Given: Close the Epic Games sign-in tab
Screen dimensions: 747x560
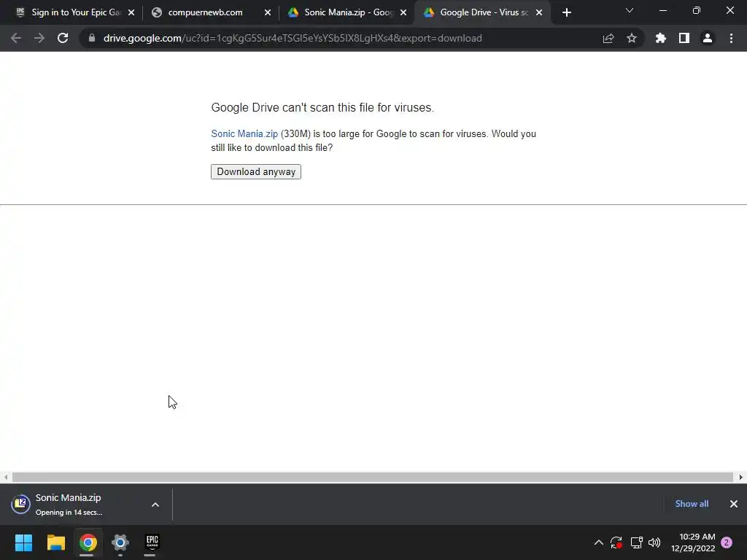Looking at the screenshot, I should pos(131,12).
